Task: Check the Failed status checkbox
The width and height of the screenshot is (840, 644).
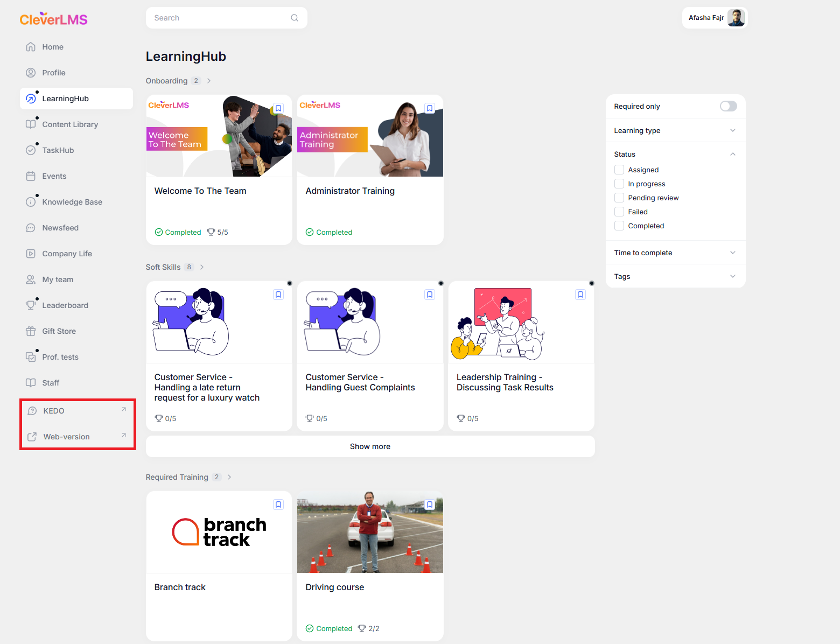Action: 619,212
